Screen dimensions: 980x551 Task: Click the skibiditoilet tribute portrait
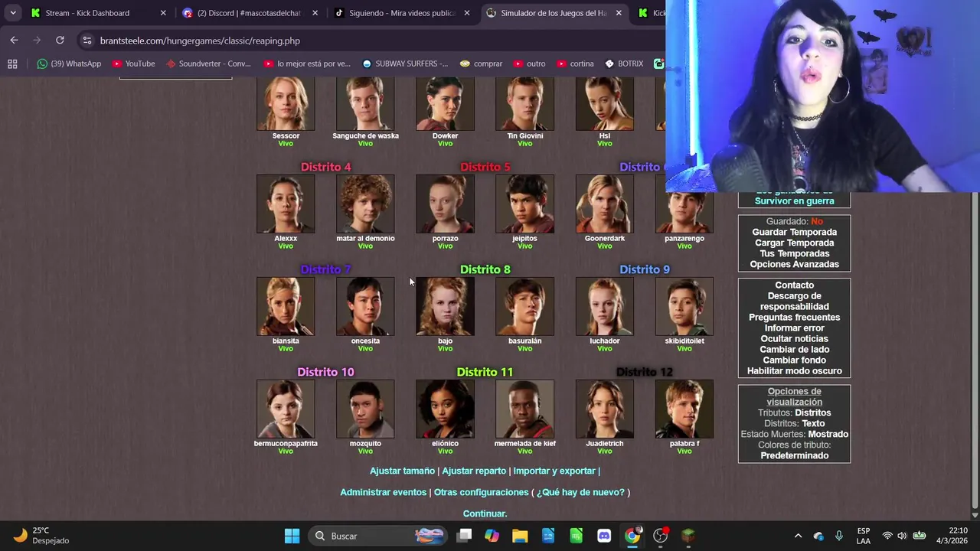point(684,306)
